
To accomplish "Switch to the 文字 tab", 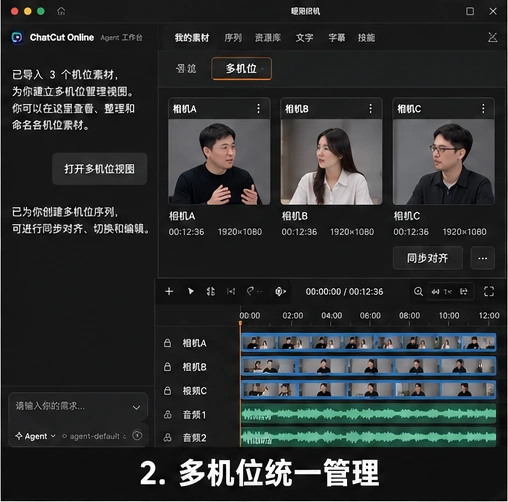I will coord(304,38).
